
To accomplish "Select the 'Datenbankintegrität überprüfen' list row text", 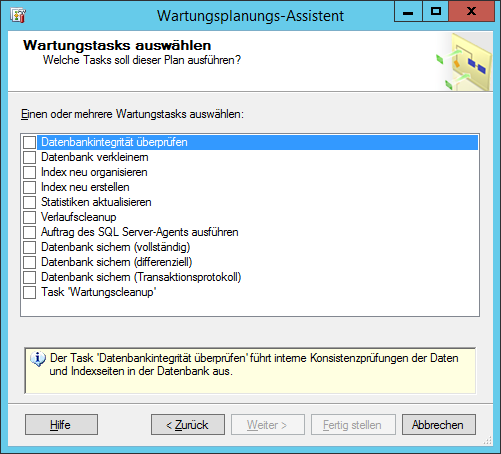I will [x=114, y=142].
